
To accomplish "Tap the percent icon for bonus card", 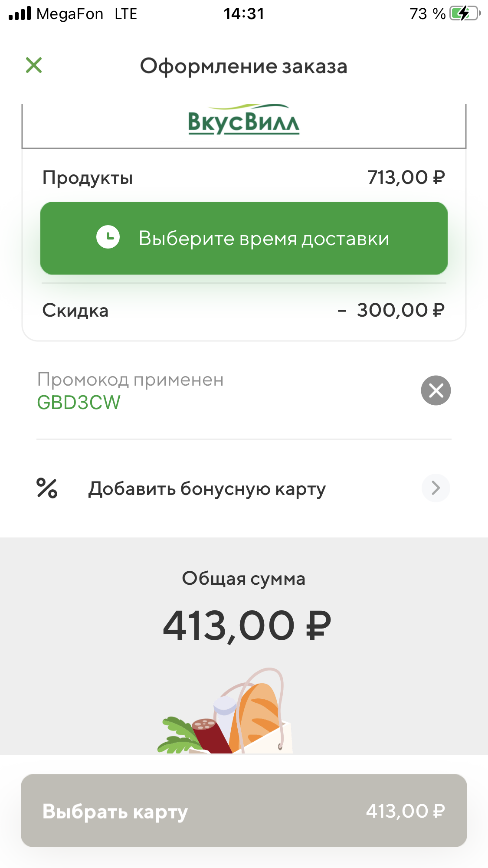I will 47,488.
